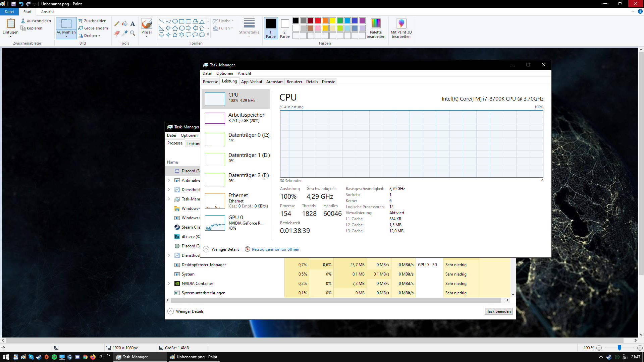The image size is (644, 362).
Task: Select the Fill with color bucket tool
Action: (x=125, y=24)
